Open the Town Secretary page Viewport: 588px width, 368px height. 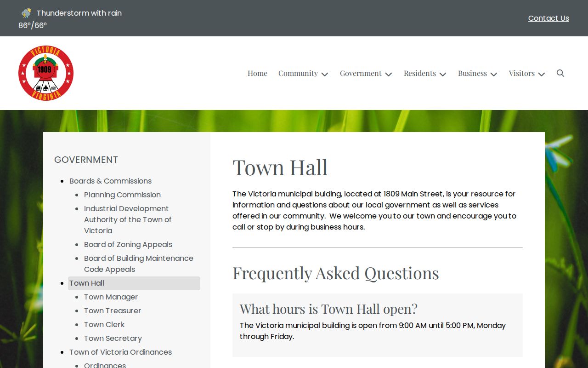point(113,338)
